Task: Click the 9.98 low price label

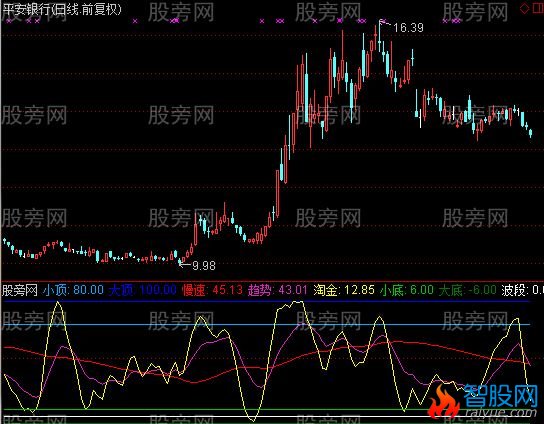Action: [204, 266]
